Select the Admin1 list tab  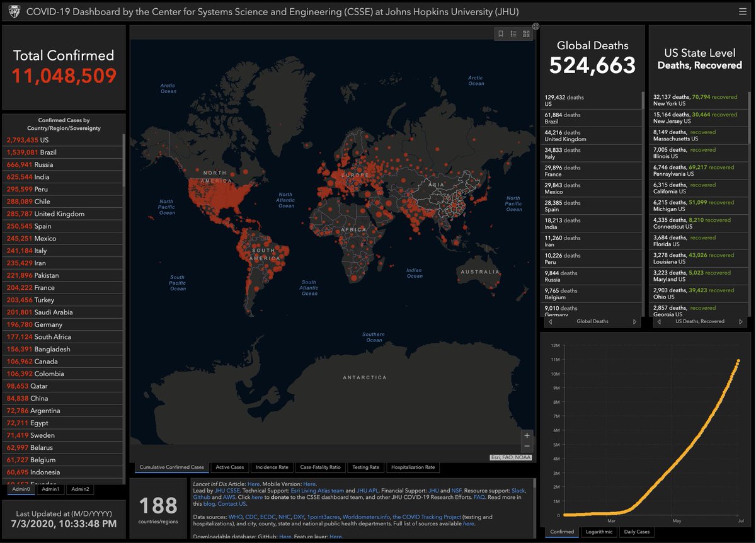pyautogui.click(x=50, y=489)
